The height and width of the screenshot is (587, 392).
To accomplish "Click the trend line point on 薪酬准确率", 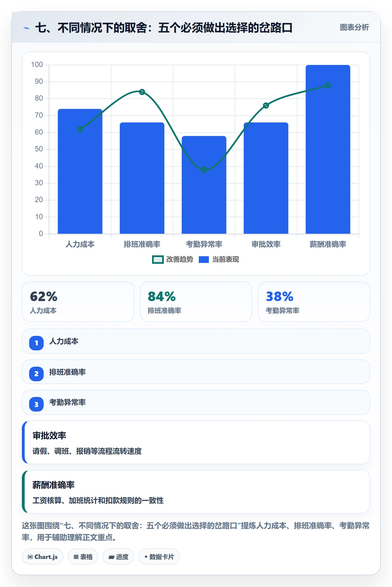I will pos(328,85).
